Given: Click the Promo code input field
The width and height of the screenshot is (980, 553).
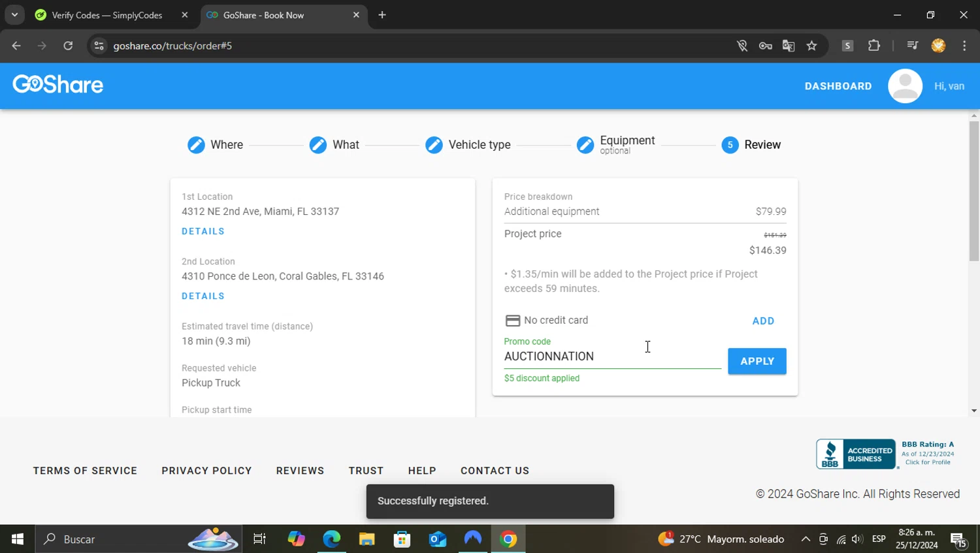Looking at the screenshot, I should 612,356.
